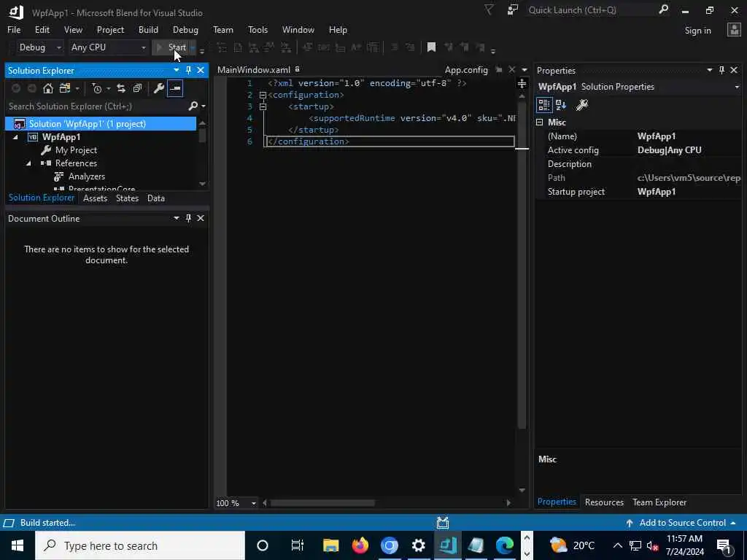Click the editor split handle icon
The width and height of the screenshot is (747, 560).
522,84
